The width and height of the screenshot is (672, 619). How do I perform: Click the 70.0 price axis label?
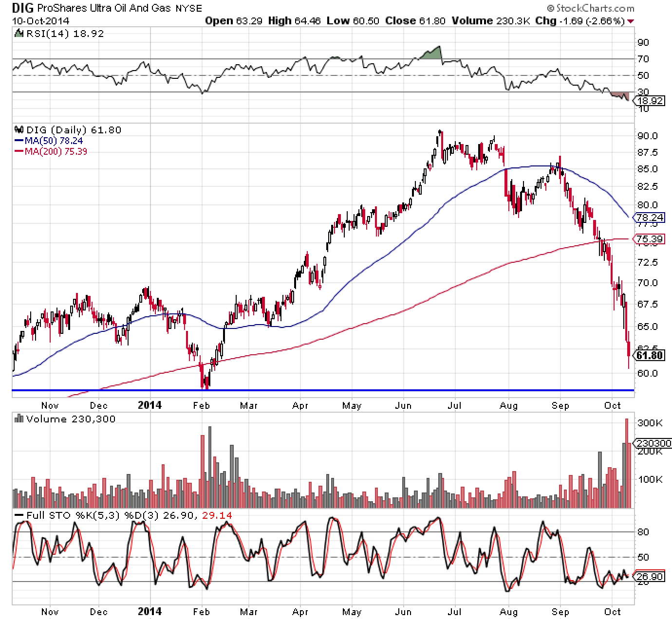(x=648, y=283)
